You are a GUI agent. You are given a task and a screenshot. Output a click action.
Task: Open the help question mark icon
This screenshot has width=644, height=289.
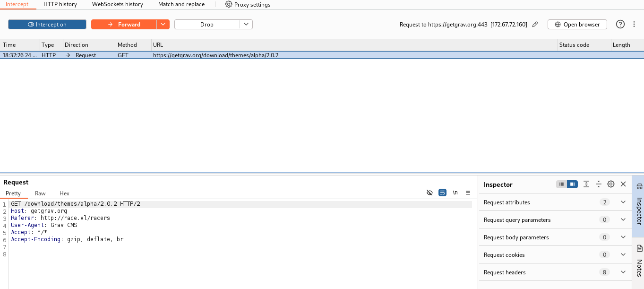[620, 25]
